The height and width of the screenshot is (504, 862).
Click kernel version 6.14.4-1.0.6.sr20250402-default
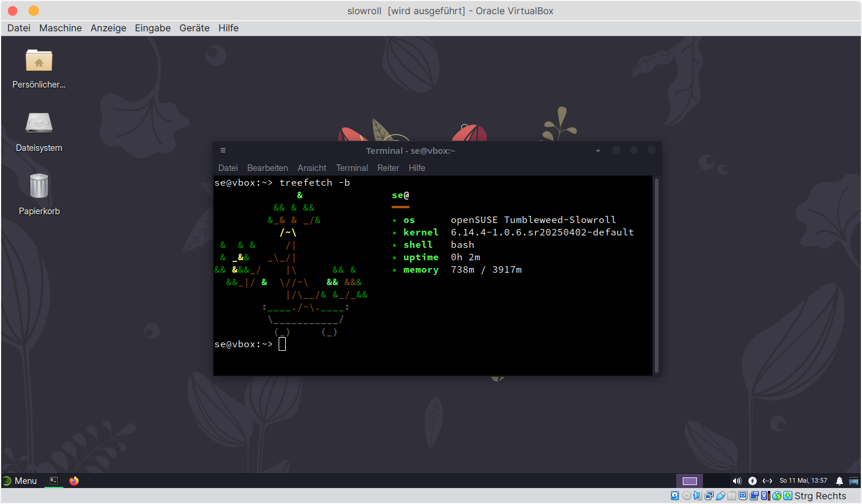pyautogui.click(x=542, y=232)
